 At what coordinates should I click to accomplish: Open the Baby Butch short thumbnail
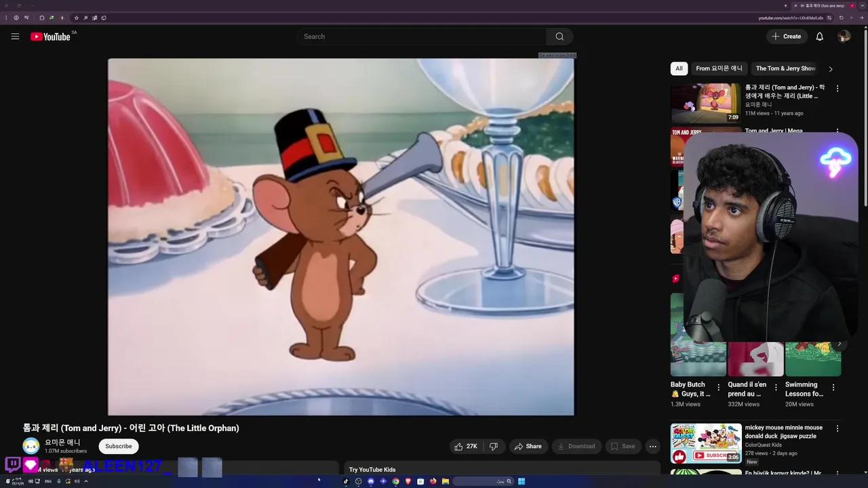click(x=698, y=359)
